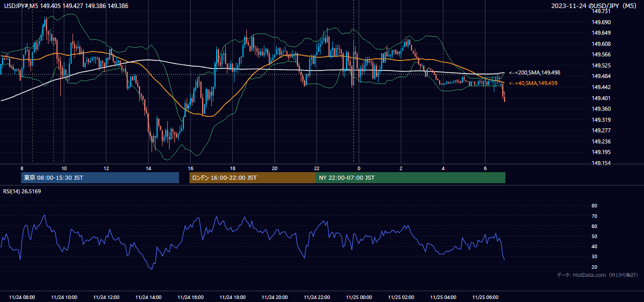Viewport: 644px width, 302px height.
Task: Click the 11/24 14:00 date axis label
Action: (x=148, y=297)
